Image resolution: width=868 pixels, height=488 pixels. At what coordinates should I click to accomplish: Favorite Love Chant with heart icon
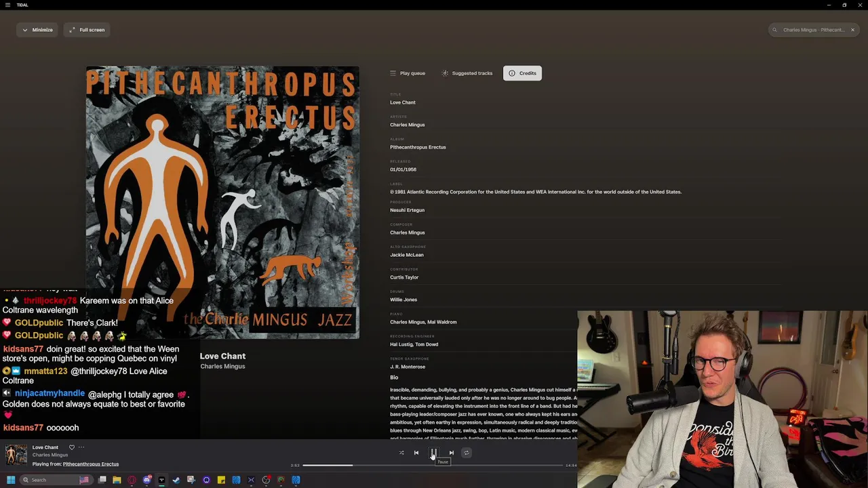pos(71,447)
